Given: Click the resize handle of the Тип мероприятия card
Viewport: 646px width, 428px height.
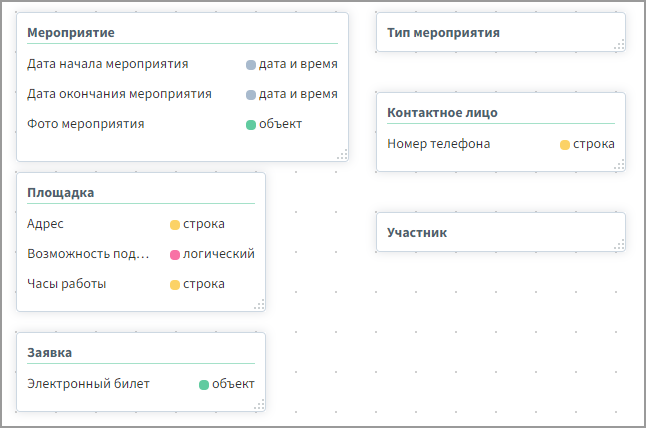Looking at the screenshot, I should [x=619, y=45].
